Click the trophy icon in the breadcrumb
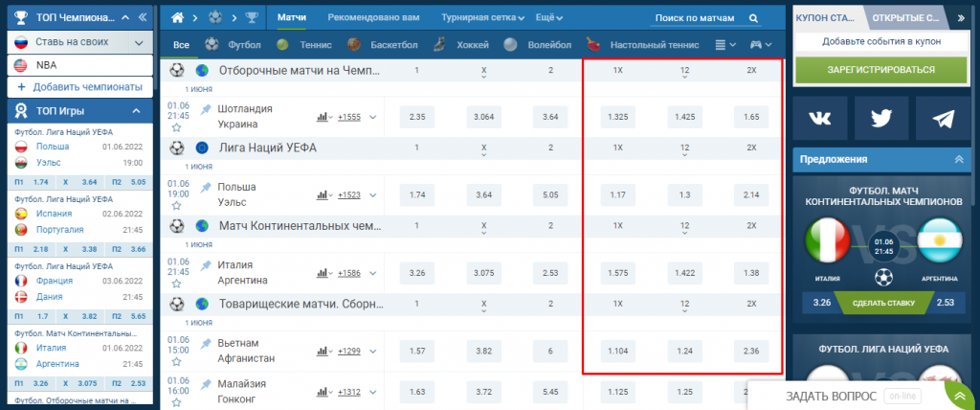Image resolution: width=980 pixels, height=410 pixels. (251, 18)
